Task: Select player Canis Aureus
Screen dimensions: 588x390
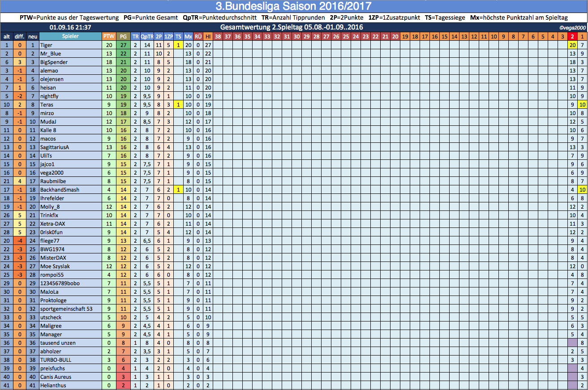Action: coord(56,377)
